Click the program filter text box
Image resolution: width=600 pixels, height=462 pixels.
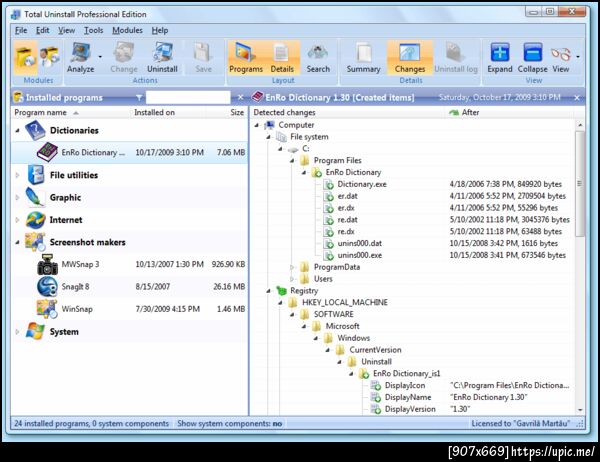pos(188,98)
